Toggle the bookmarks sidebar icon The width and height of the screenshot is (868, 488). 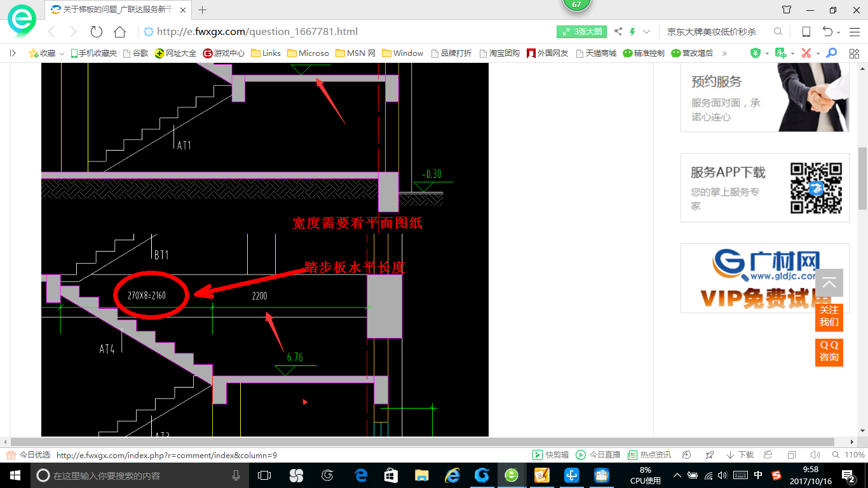click(13, 53)
